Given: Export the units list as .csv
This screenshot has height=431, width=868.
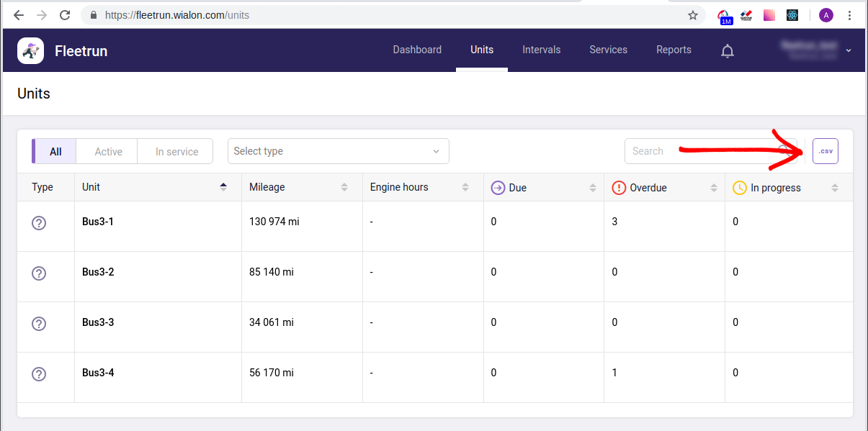Looking at the screenshot, I should click(x=825, y=151).
